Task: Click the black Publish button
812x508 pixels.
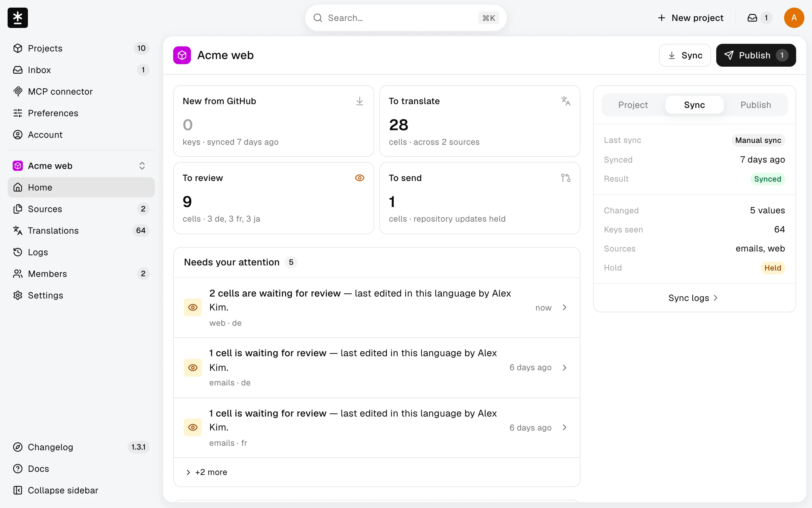Action: [x=756, y=55]
